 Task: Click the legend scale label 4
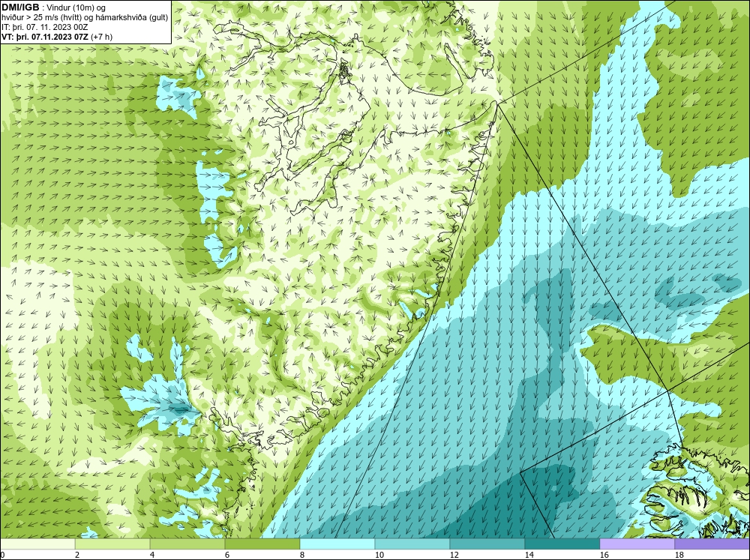pyautogui.click(x=152, y=555)
